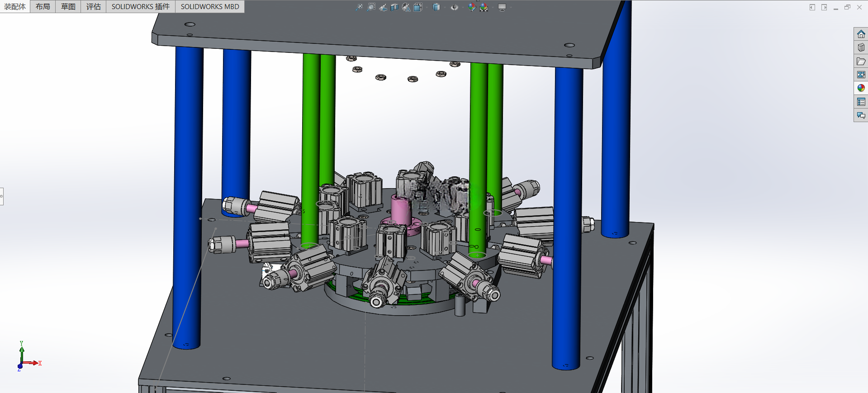Image resolution: width=868 pixels, height=393 pixels.
Task: Open the Dynamic Annotation Views tool
Action: [x=406, y=7]
